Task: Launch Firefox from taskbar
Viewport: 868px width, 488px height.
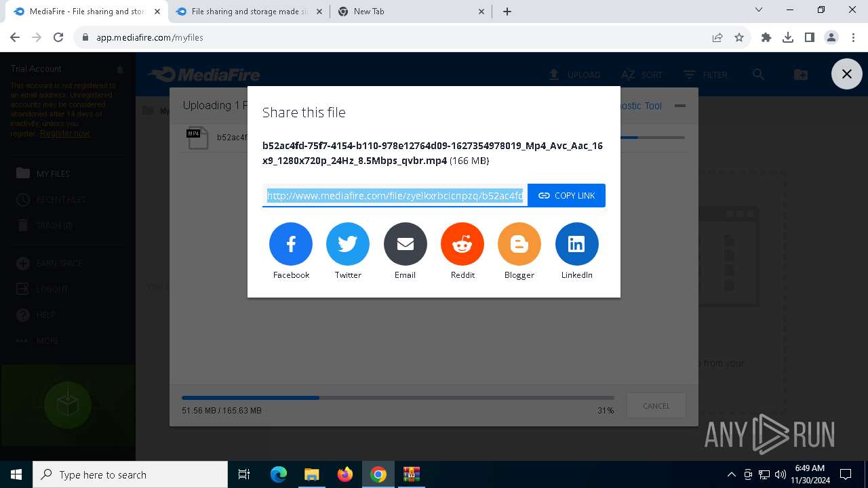Action: pyautogui.click(x=344, y=474)
